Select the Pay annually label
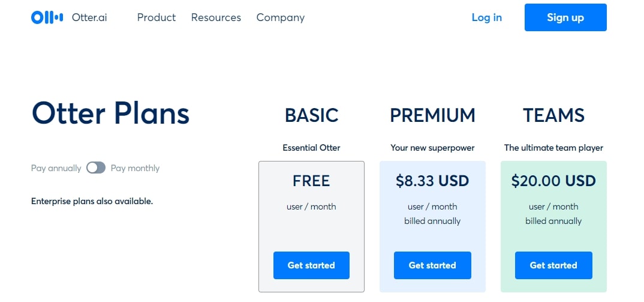The width and height of the screenshot is (644, 302). point(56,168)
